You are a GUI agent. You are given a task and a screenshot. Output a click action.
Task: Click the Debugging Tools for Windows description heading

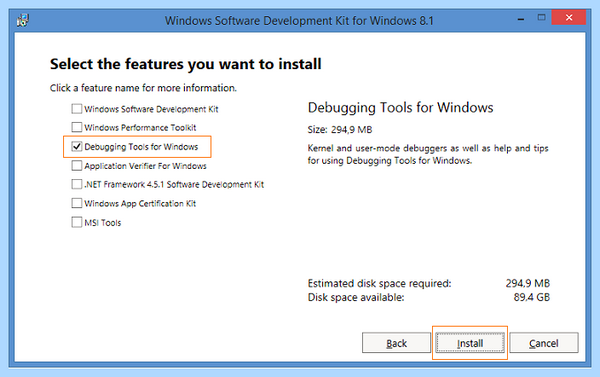point(400,108)
